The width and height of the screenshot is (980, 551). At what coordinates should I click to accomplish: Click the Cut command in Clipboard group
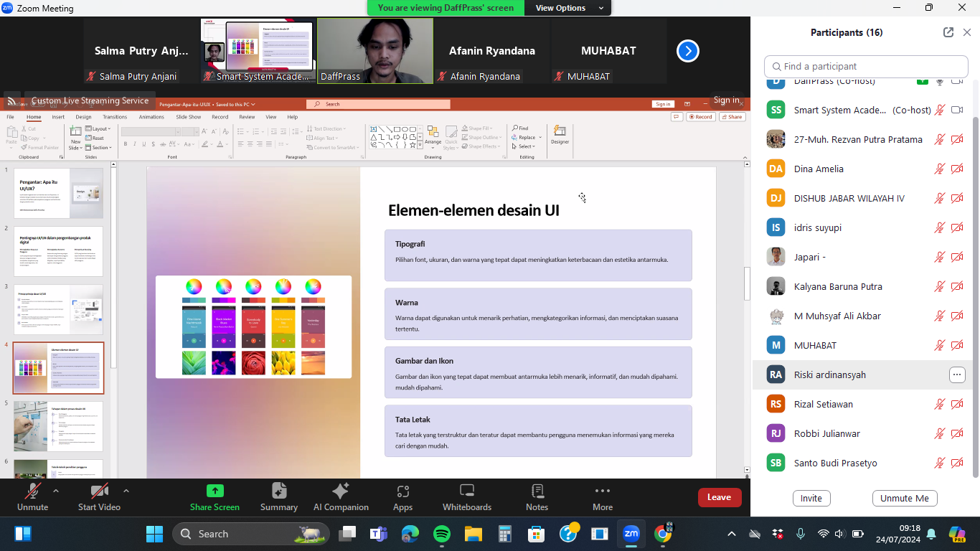click(x=29, y=128)
